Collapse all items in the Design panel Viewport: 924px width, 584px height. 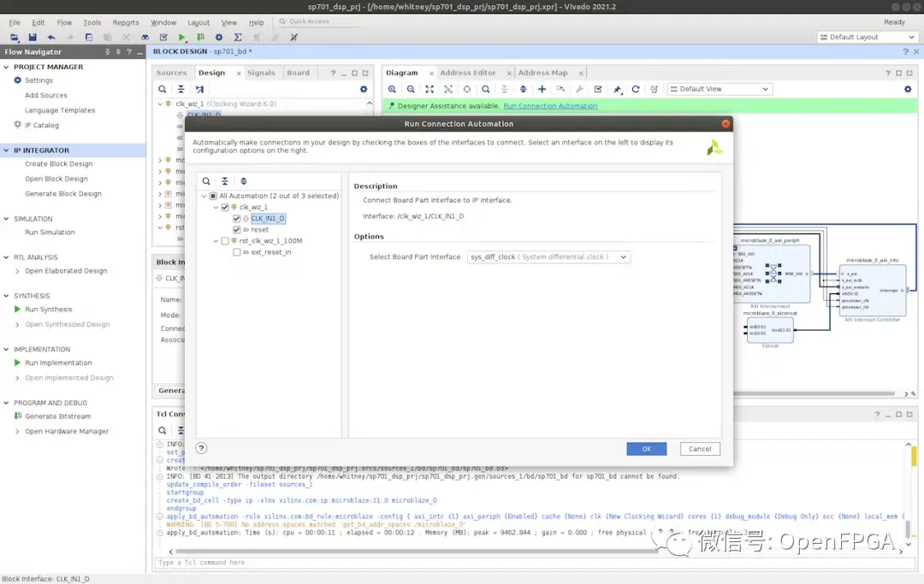(x=181, y=89)
